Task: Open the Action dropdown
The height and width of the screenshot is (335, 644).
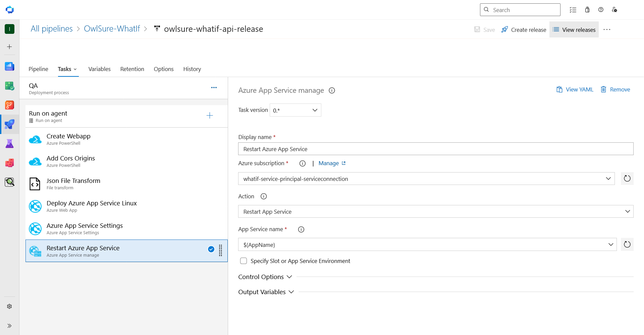Action: tap(436, 211)
